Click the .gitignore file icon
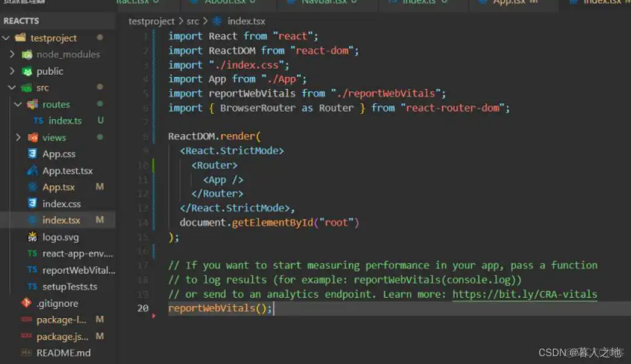Viewport: 631px width, 364px height. click(25, 303)
